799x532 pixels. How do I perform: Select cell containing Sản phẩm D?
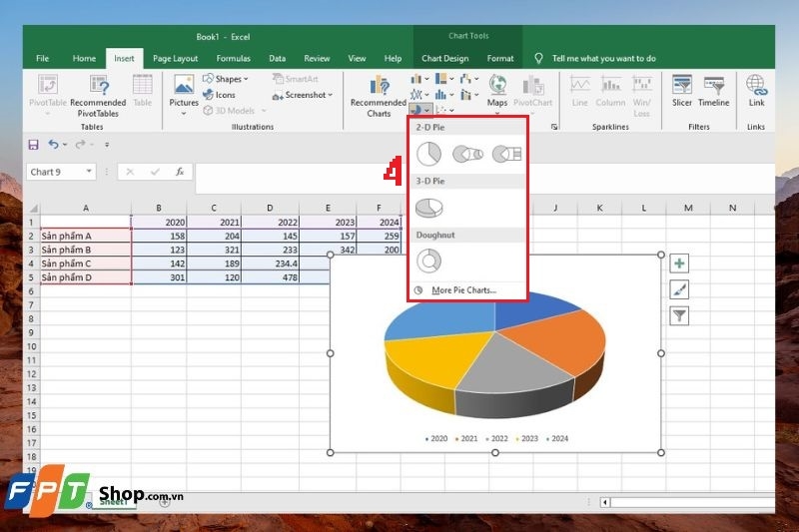[x=86, y=277]
